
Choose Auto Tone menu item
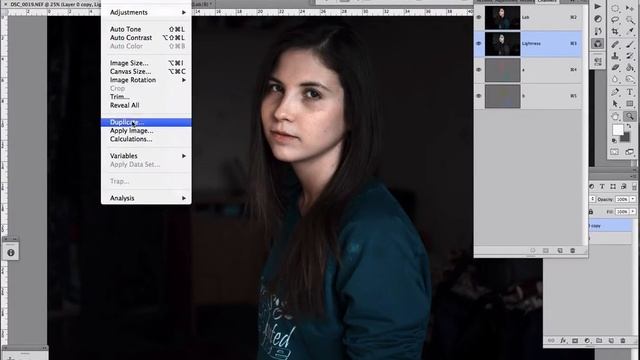(x=146, y=29)
